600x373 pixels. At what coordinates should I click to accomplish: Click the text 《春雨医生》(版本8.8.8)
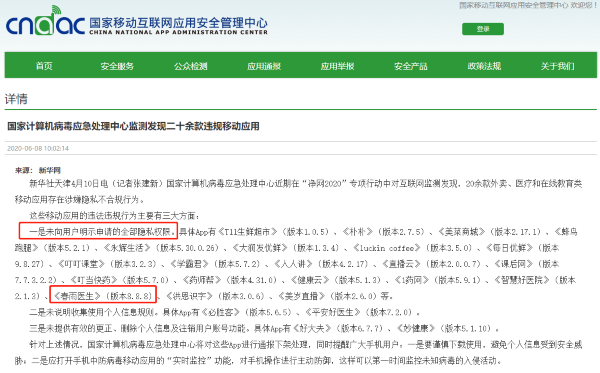click(103, 296)
